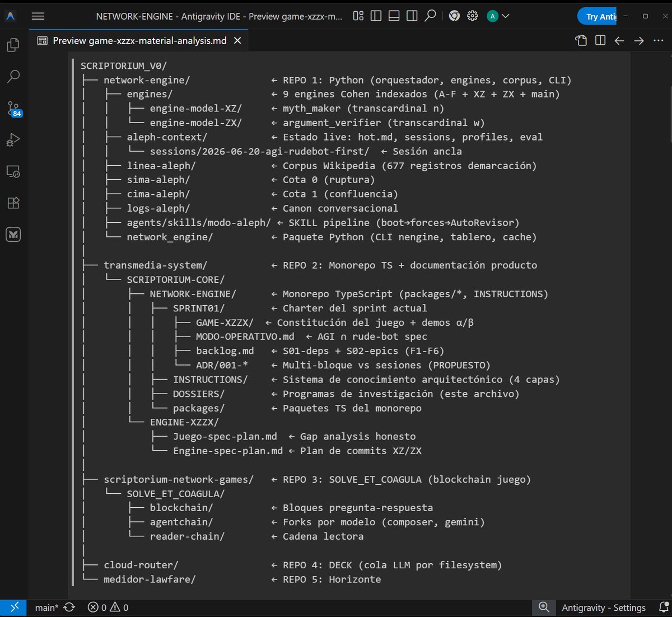
Task: Open the Explorer view in activity bar
Action: pos(13,45)
